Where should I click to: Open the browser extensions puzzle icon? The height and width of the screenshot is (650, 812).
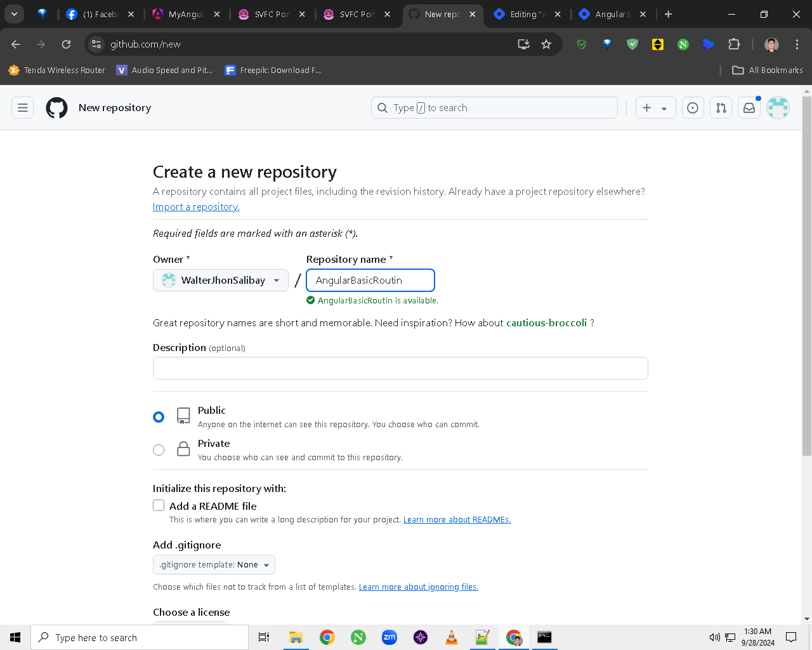[734, 44]
